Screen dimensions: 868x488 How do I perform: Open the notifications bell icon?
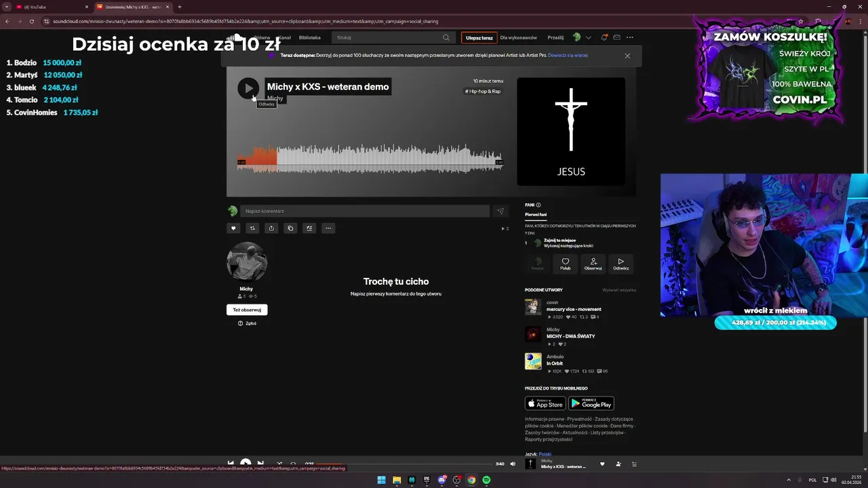[x=604, y=37]
